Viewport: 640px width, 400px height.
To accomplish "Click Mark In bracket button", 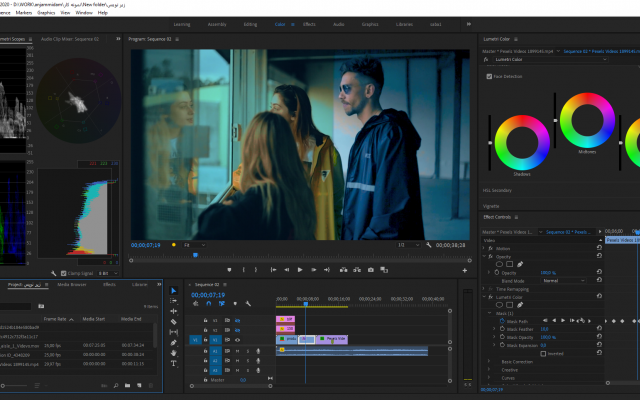I will coord(244,270).
